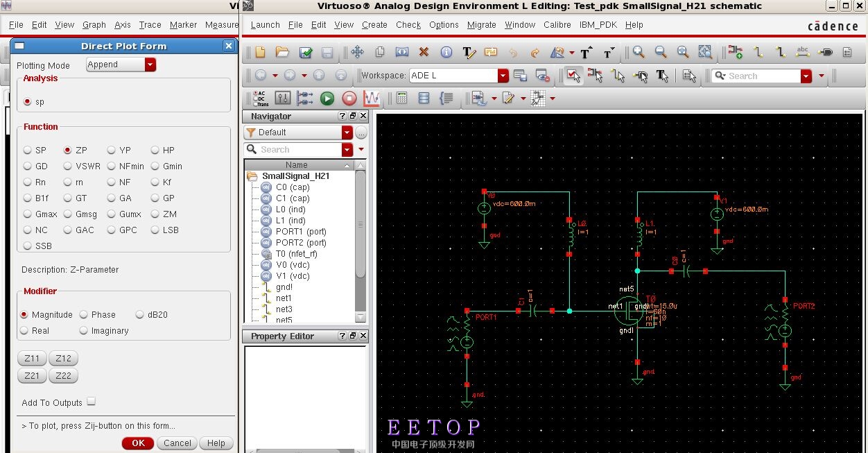Click the Create Wire Name abc icon
Image resolution: width=868 pixels, height=453 pixels.
tap(802, 52)
